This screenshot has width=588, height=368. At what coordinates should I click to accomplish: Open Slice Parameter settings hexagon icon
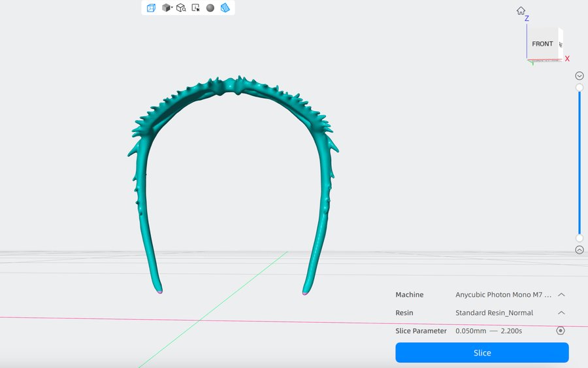[561, 331]
